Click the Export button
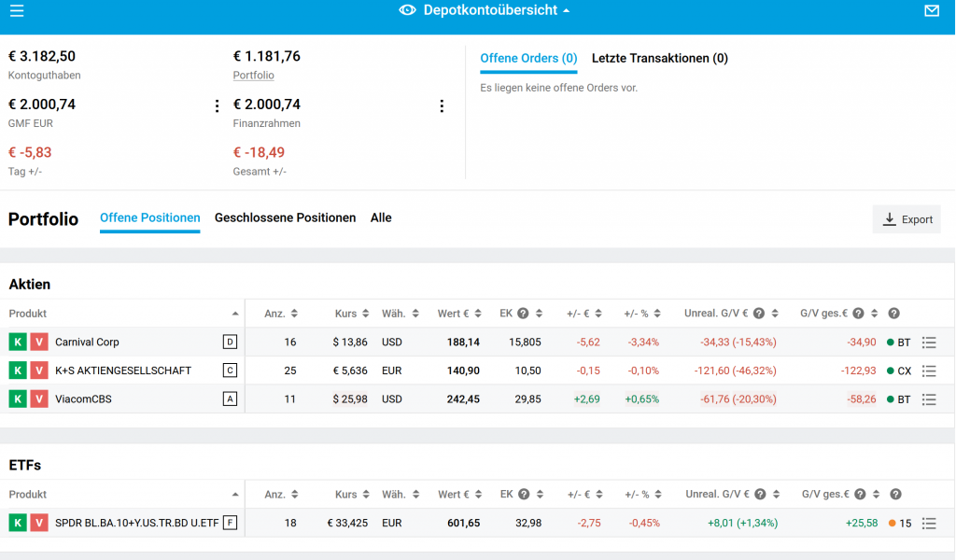 [x=907, y=219]
